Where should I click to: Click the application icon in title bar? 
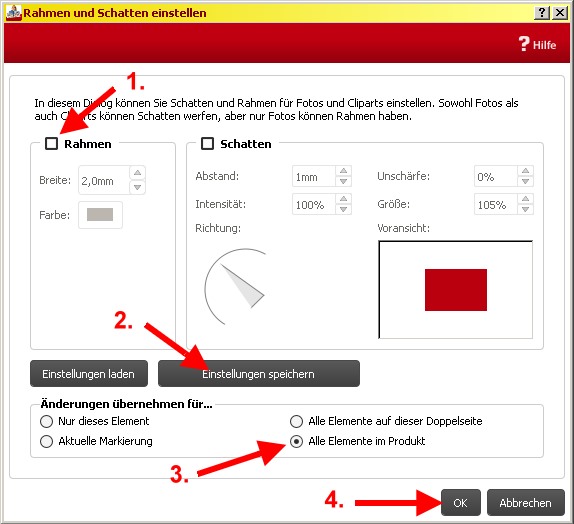coord(14,13)
